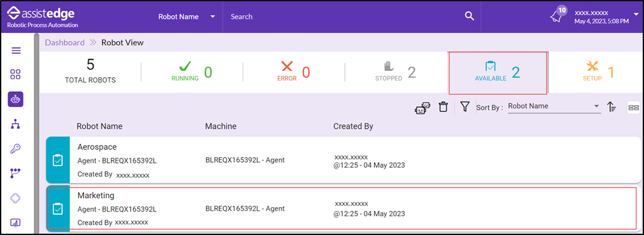Expand the user profile dropdown arrow

point(636,14)
